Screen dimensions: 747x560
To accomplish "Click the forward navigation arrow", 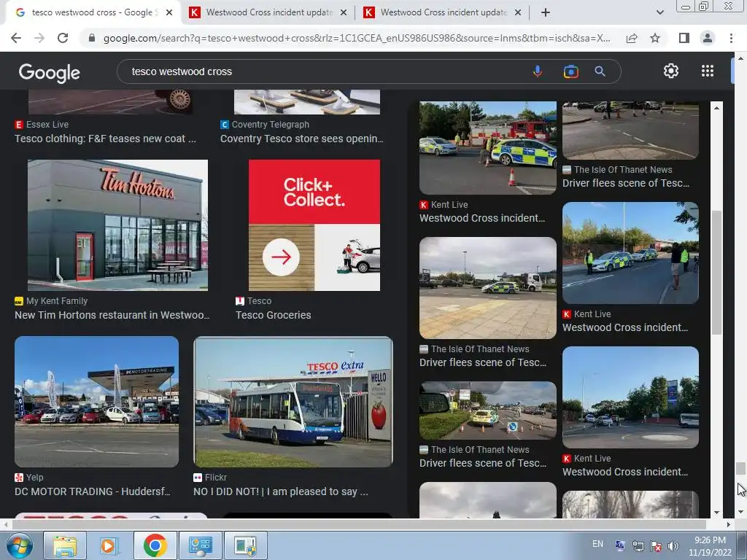I will point(39,38).
